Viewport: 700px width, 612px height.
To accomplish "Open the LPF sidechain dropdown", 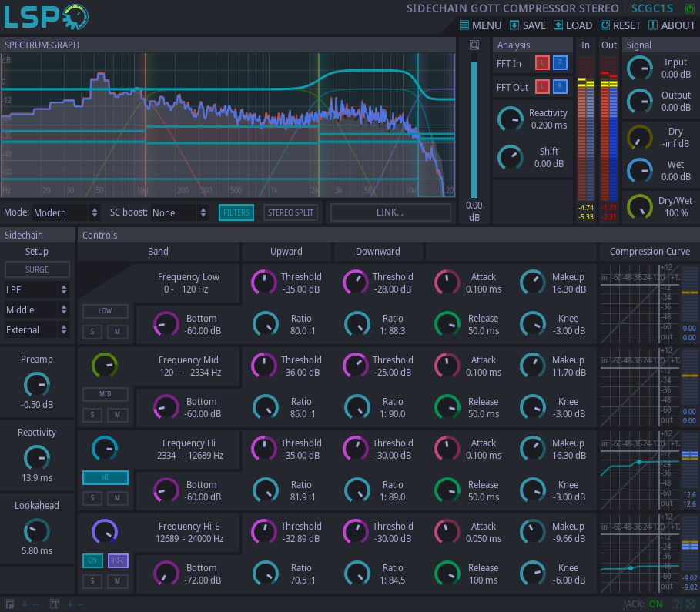I will [x=37, y=289].
